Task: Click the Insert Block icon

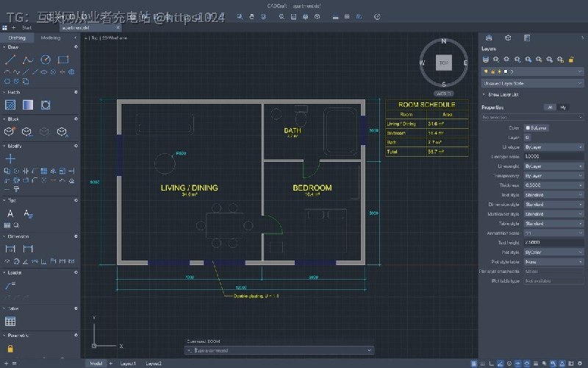Action: point(9,132)
